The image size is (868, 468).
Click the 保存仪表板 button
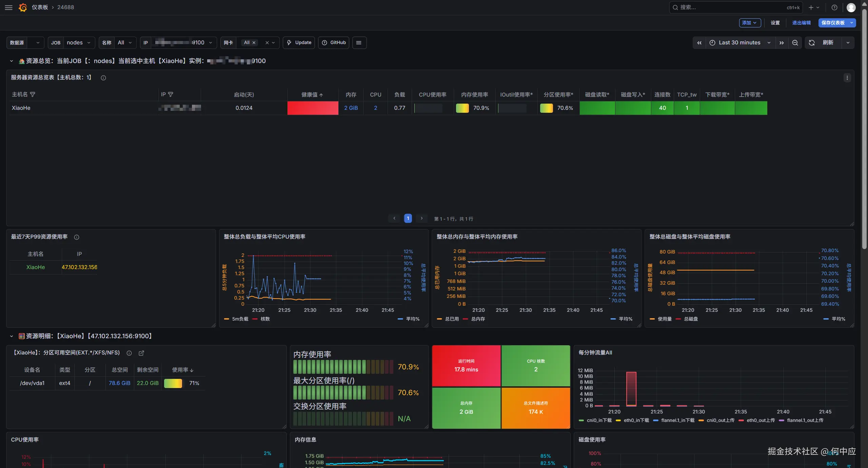[x=833, y=23]
